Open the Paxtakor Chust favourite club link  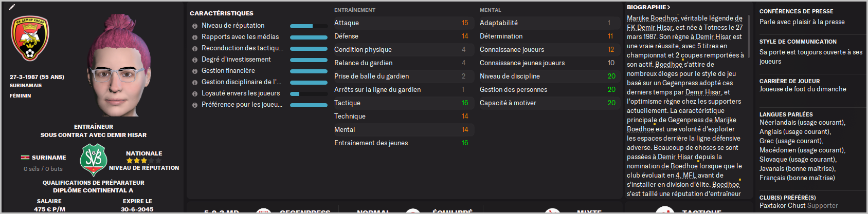tap(779, 206)
